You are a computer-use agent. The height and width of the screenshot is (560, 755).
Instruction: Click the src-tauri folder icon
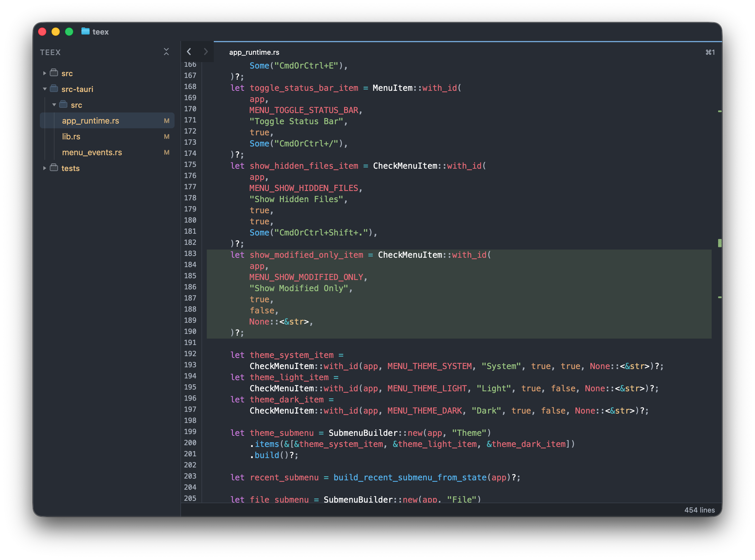pos(54,89)
